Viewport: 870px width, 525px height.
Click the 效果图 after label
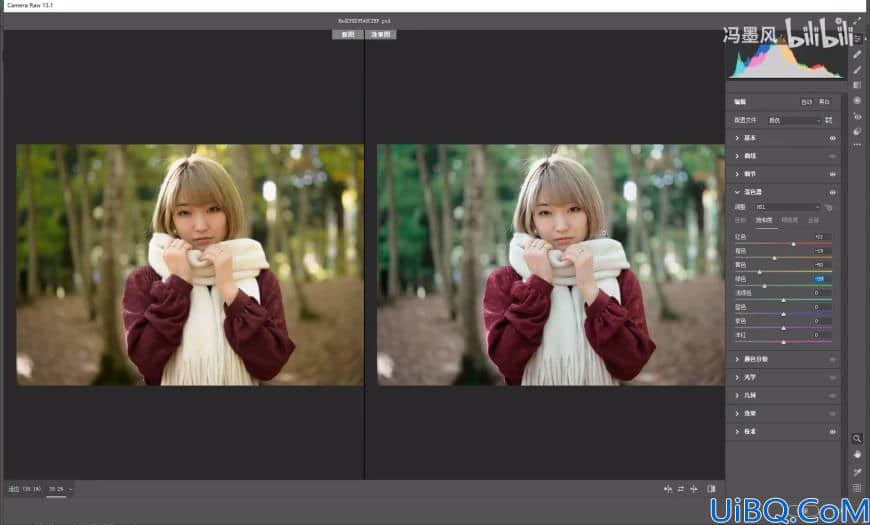point(381,34)
